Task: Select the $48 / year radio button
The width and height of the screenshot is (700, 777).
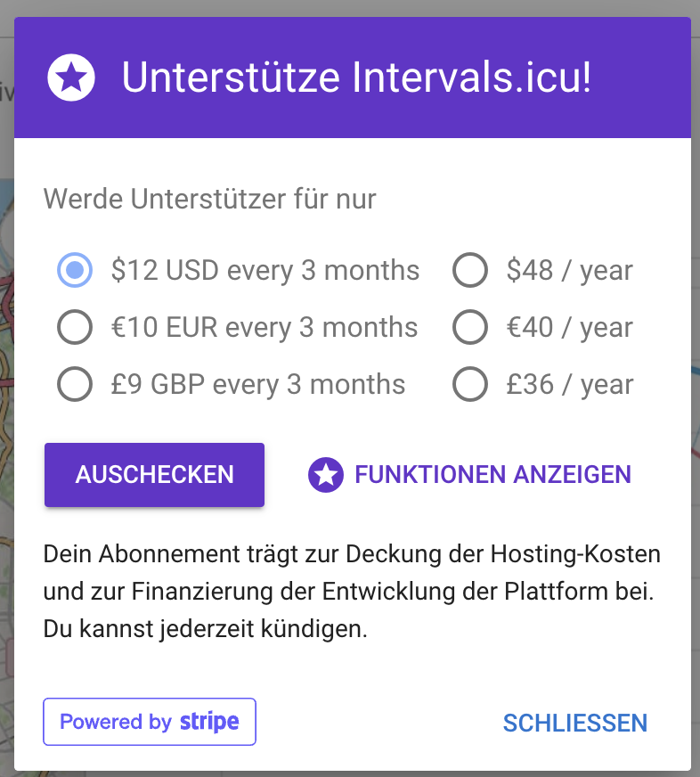Action: 470,270
